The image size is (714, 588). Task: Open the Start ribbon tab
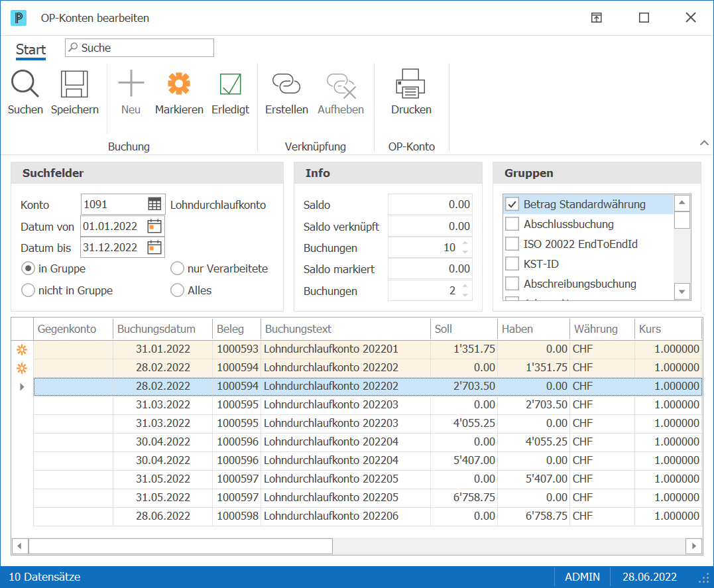pyautogui.click(x=31, y=49)
